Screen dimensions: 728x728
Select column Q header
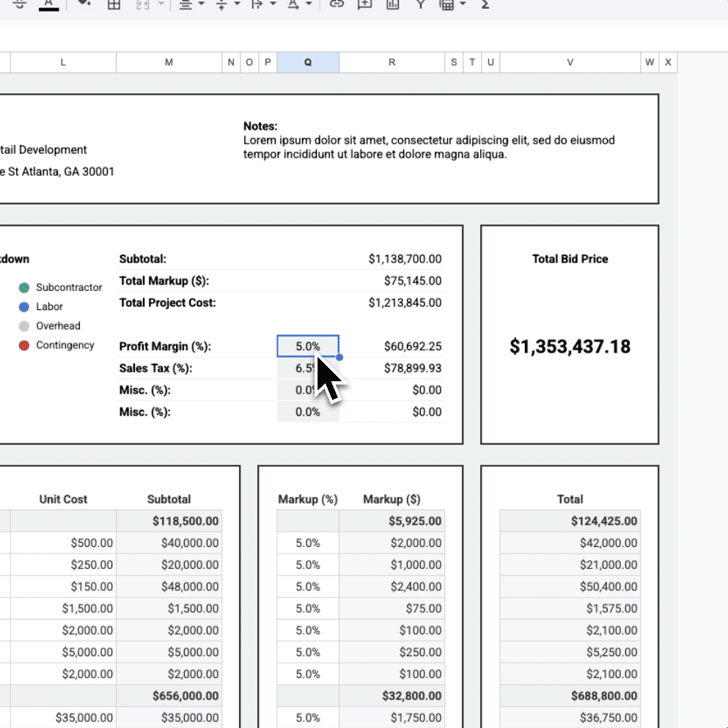click(308, 62)
